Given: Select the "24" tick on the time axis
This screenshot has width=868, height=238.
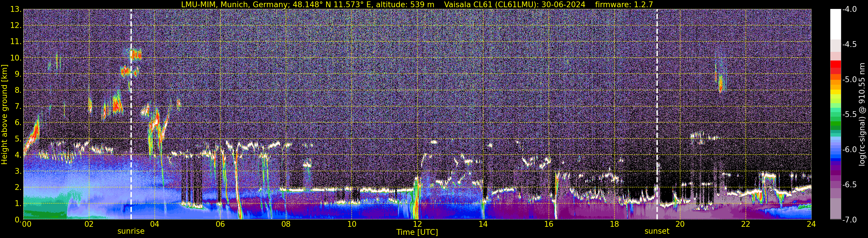Looking at the screenshot, I should point(811,224).
